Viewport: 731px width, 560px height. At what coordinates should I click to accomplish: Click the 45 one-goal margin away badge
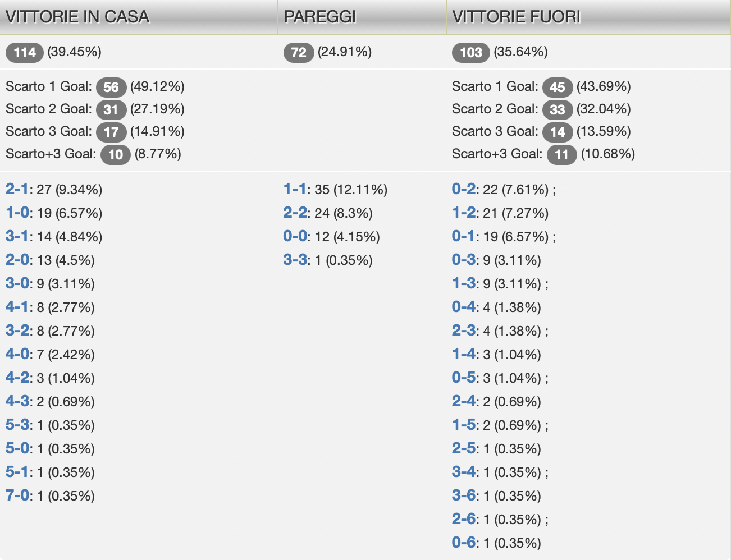pos(557,87)
